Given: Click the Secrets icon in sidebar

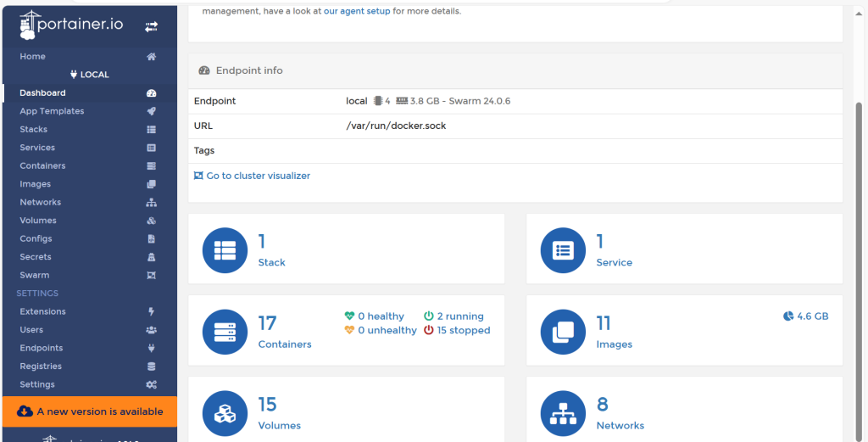Looking at the screenshot, I should [x=151, y=257].
